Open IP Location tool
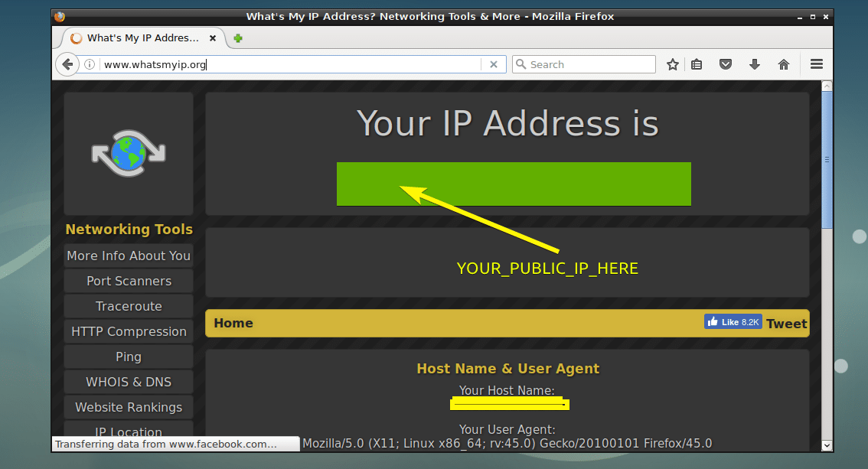868x469 pixels. point(129,430)
